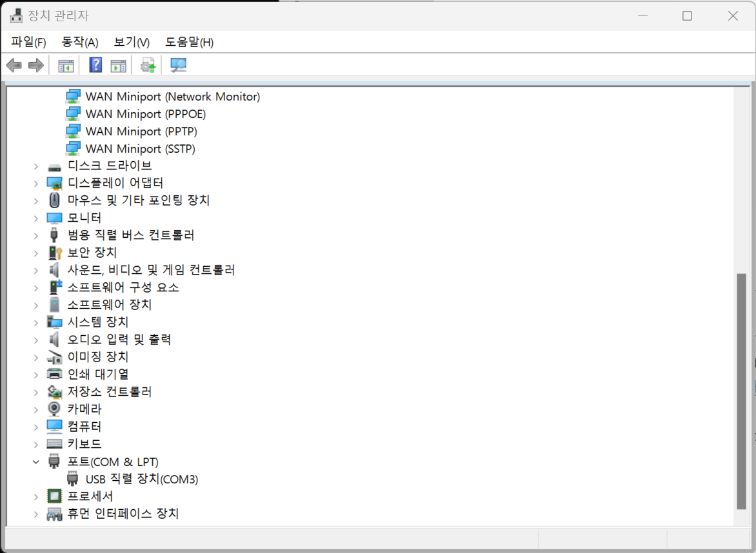
Task: Expand the 키보드 category
Action: tap(35, 444)
